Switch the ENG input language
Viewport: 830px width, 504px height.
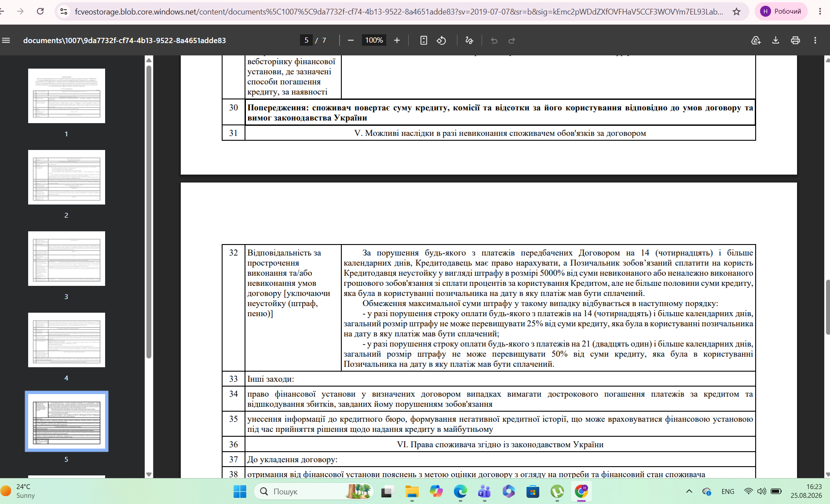click(x=728, y=491)
